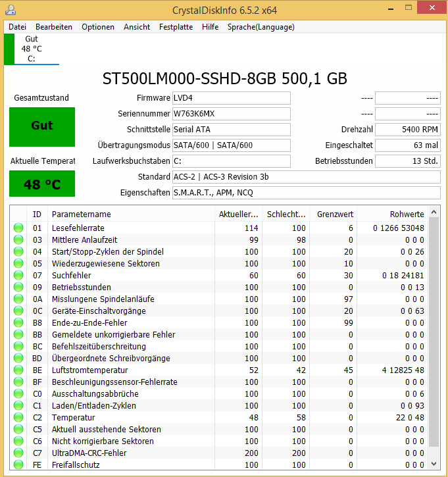The image size is (448, 477).
Task: Click status icon for Ende-zu-Ende-Fehler
Action: click(18, 323)
